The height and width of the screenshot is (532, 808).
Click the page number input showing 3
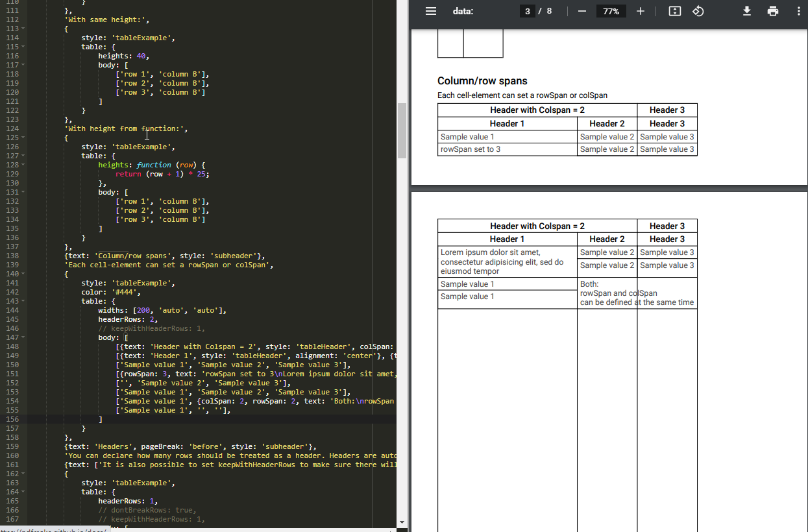[527, 10]
